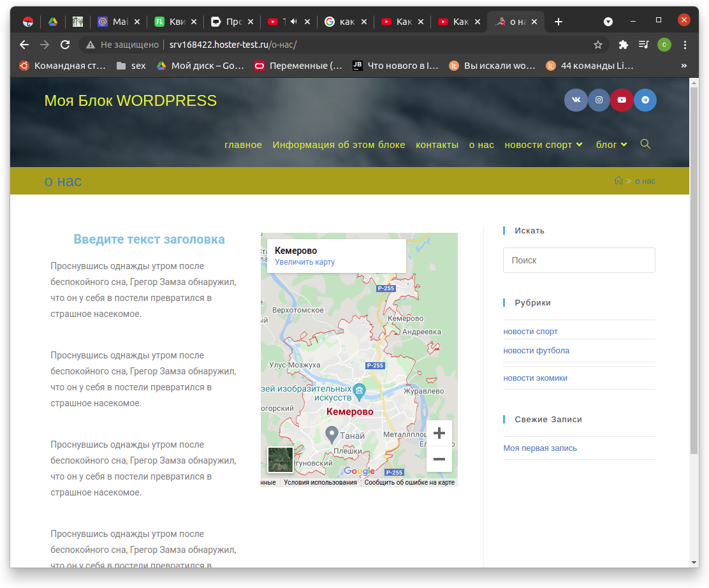709x588 pixels.
Task: Click the Введите текст заголовка heading
Action: tap(149, 239)
